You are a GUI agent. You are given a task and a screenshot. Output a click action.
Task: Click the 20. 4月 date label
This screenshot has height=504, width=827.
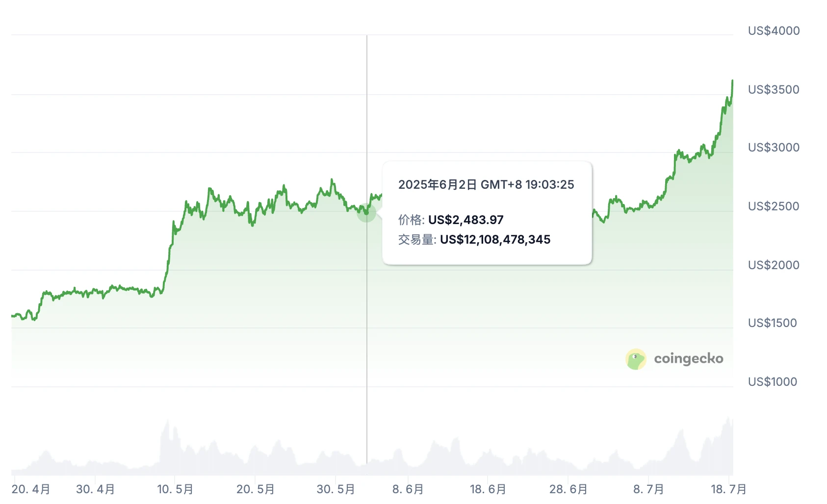coord(31,489)
